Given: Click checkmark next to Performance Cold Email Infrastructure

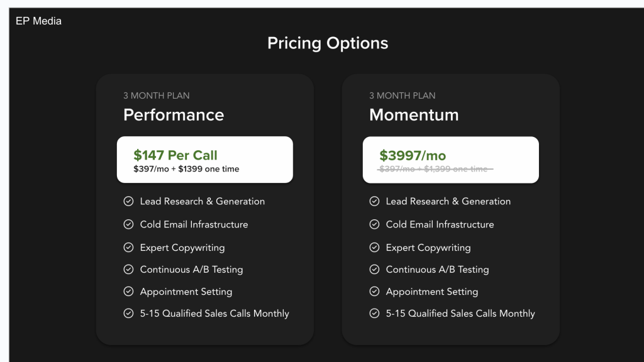Looking at the screenshot, I should [128, 224].
